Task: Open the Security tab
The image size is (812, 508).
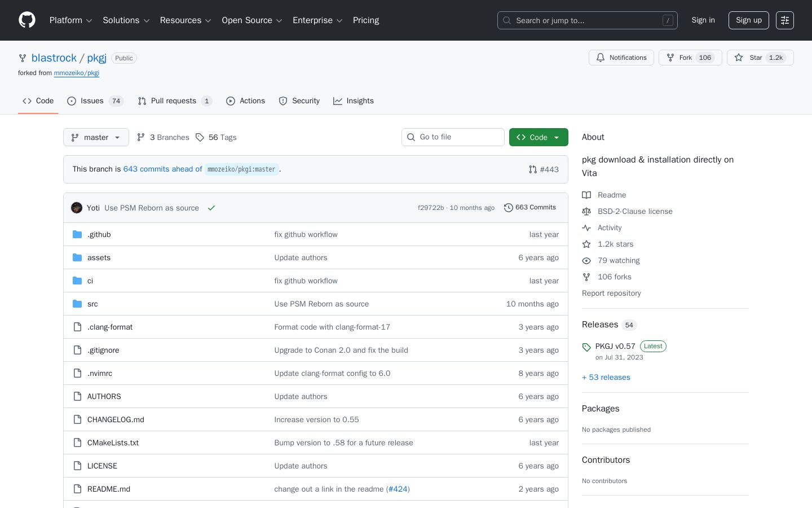Action: coord(299,101)
